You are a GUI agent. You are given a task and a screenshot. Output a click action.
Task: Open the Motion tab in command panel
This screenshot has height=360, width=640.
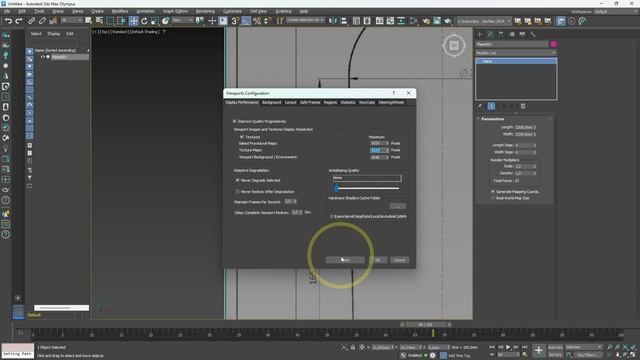pos(512,34)
